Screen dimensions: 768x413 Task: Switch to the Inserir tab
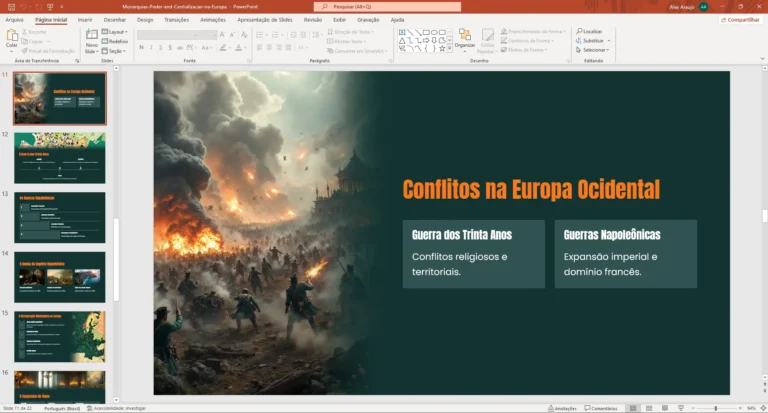(x=85, y=20)
